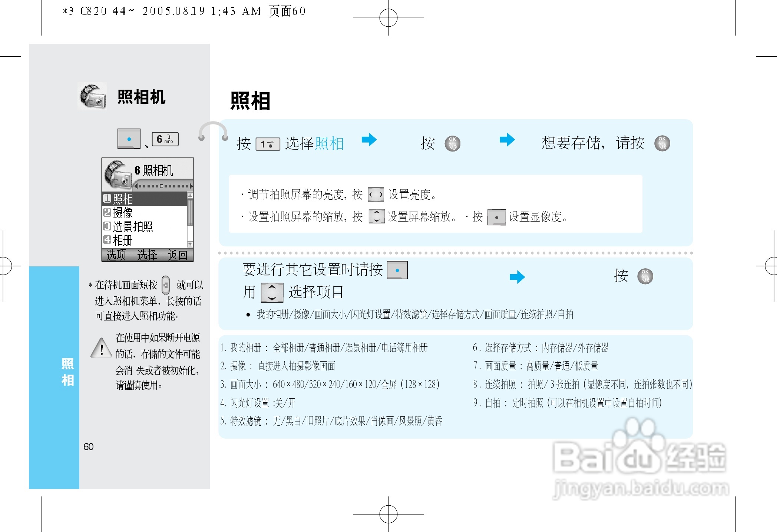Click the camera icon beside 照相机 heading
Image resolution: width=777 pixels, height=532 pixels.
click(93, 96)
